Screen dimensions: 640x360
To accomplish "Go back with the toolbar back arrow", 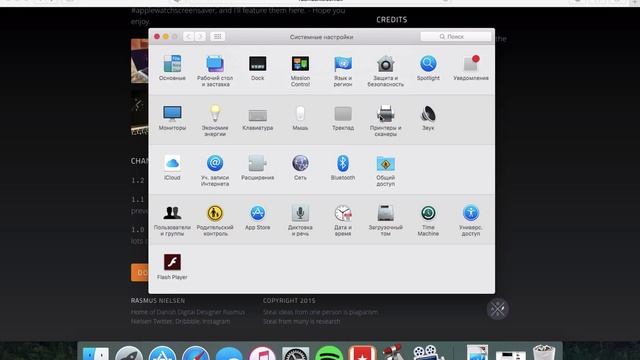I will [188, 37].
